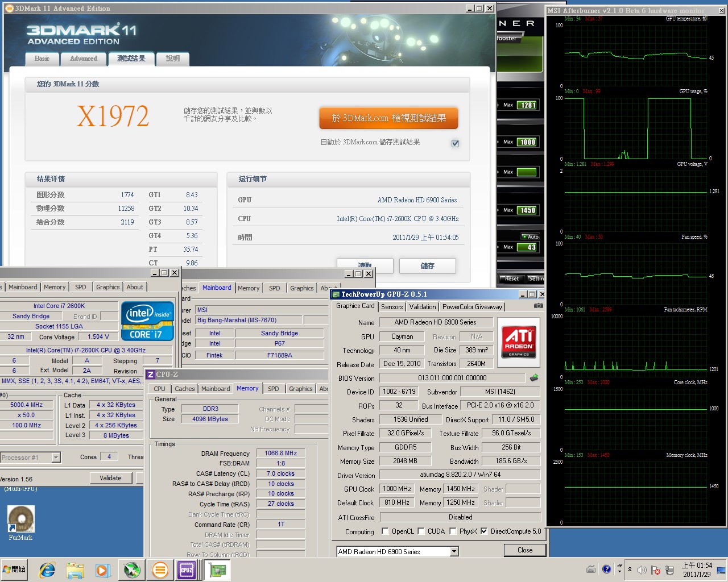This screenshot has width=728, height=582.
Task: Toggle the DirectCompute 5.0 checkbox
Action: pos(484,531)
